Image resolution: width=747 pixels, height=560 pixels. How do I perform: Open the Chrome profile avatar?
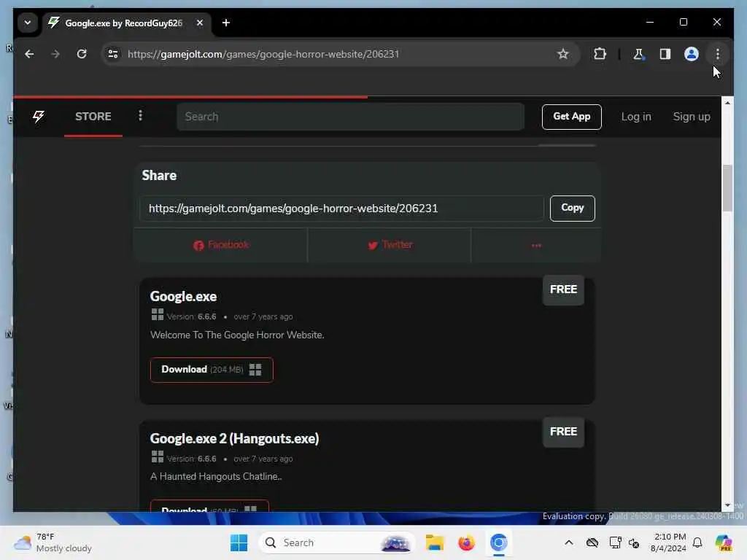pyautogui.click(x=692, y=54)
